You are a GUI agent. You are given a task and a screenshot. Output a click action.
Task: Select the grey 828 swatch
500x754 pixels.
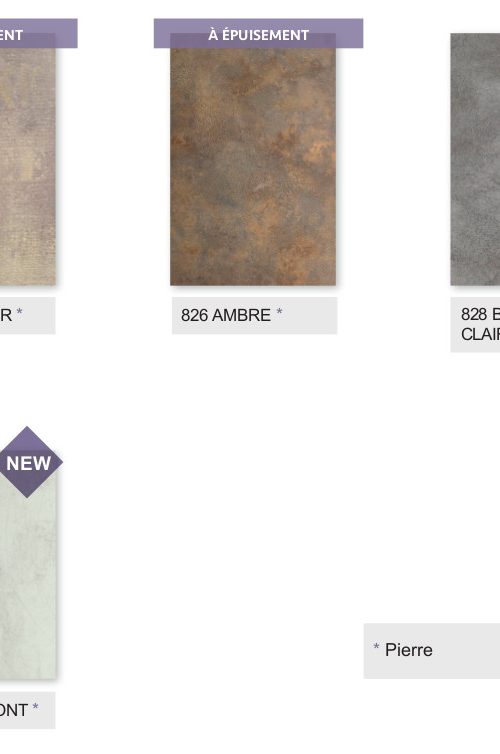[x=475, y=159]
